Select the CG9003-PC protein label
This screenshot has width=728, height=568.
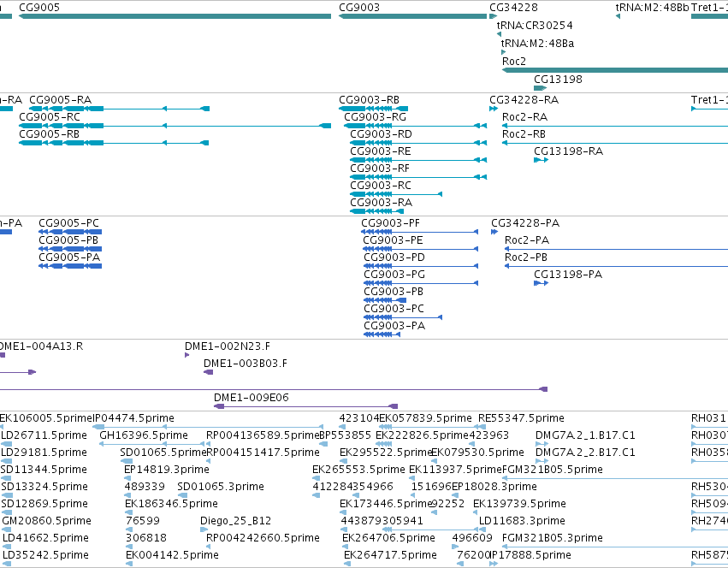394,310
